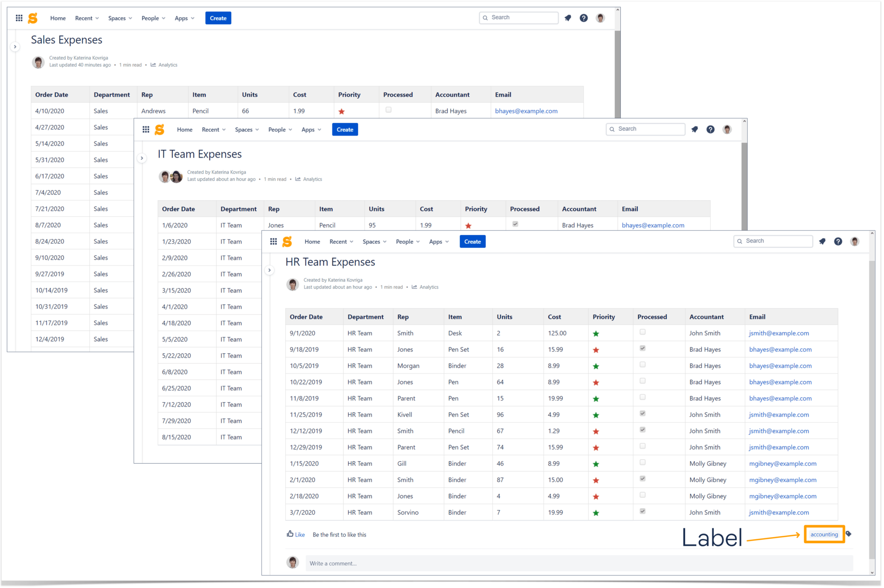
Task: Click the app switcher grid icon
Action: click(x=274, y=241)
